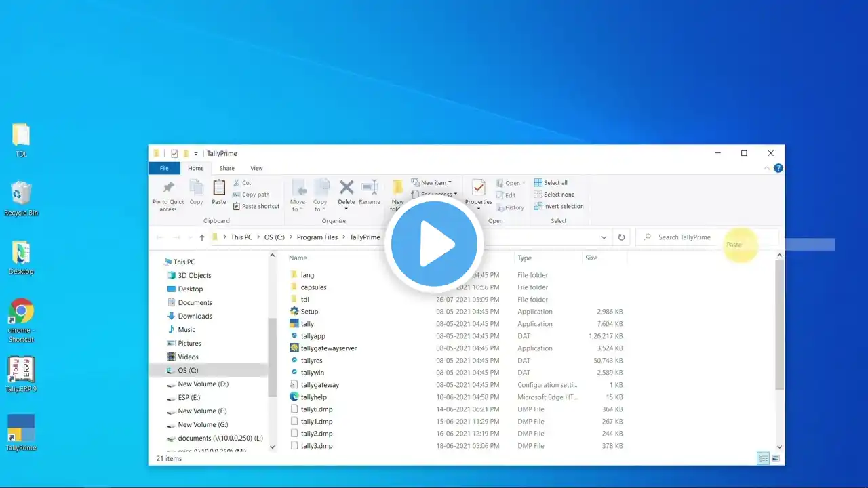
Task: Open the View ribbon tab
Action: coord(256,168)
